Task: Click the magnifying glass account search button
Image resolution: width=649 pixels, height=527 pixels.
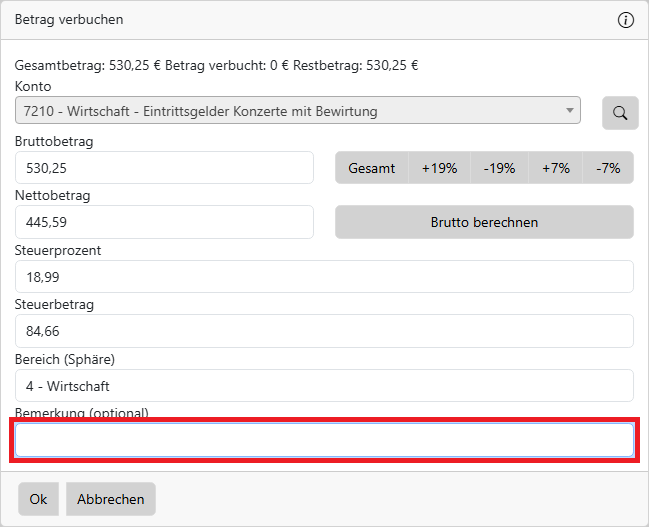Action: [620, 113]
